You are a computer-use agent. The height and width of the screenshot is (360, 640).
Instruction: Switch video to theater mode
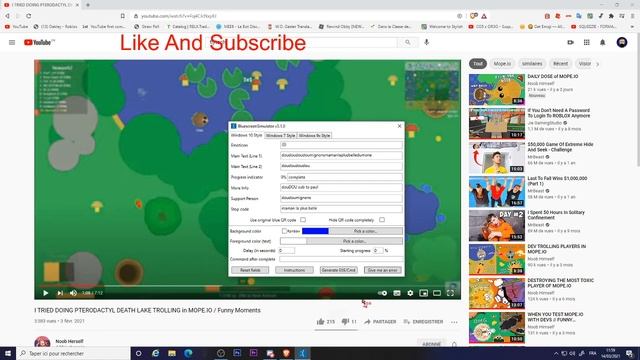[437, 293]
